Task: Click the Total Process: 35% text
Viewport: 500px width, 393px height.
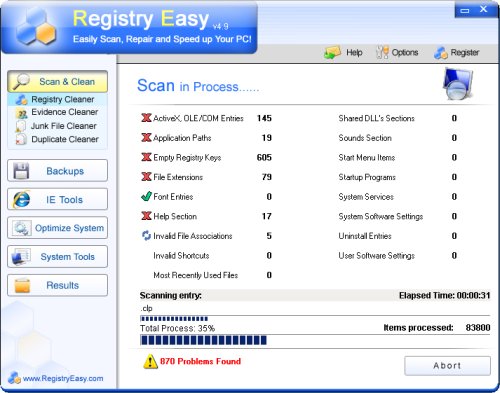Action: 177,328
